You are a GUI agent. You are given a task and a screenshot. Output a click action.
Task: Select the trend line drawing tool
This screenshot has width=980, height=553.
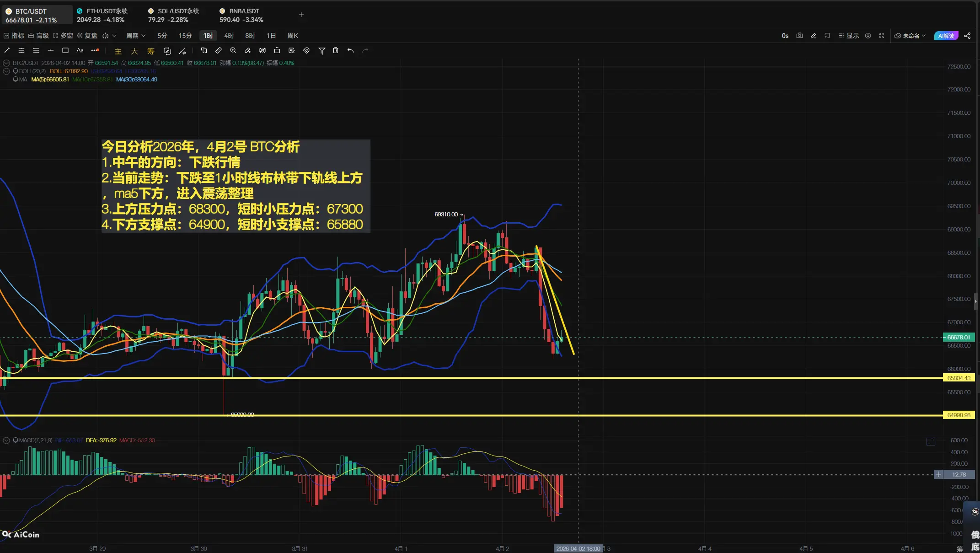(x=7, y=51)
